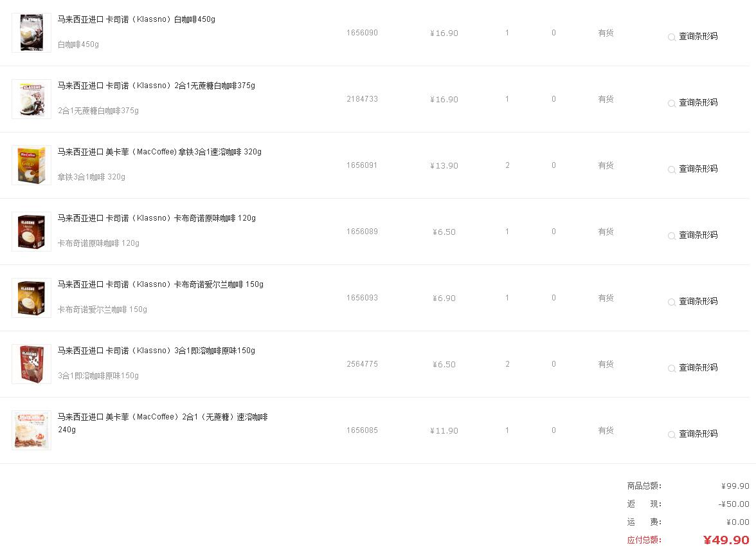Open 查询条形码 for Irish cappuccino 150g
This screenshot has height=550, width=756.
point(697,302)
